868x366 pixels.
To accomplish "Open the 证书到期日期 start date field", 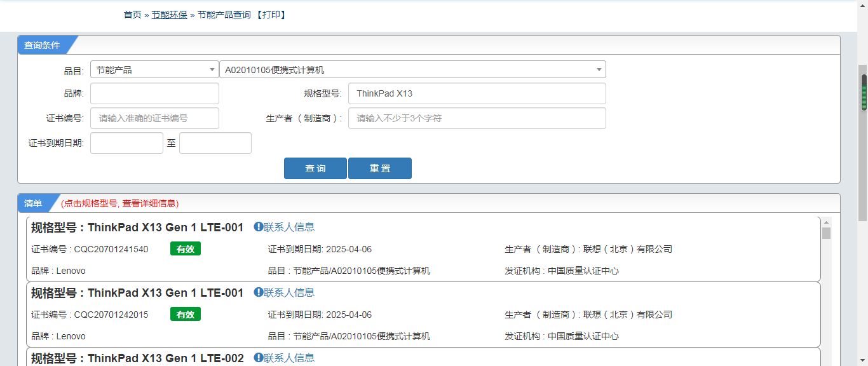I will [x=126, y=143].
